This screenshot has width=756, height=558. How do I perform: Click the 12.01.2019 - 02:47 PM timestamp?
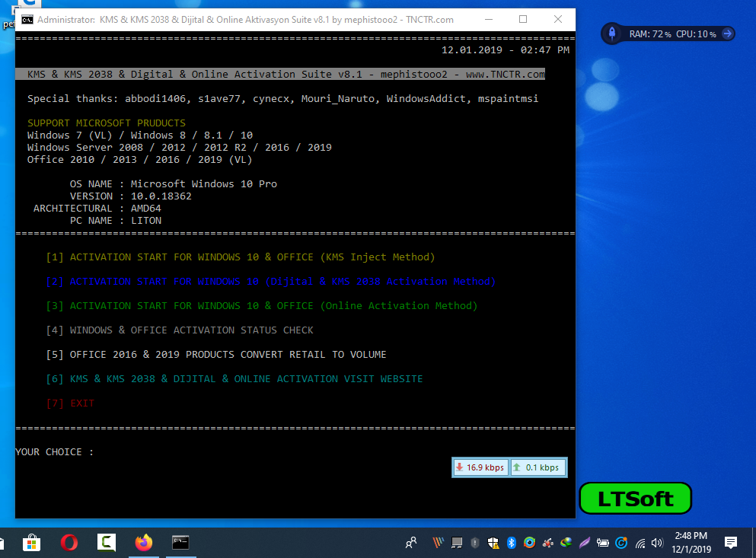pos(506,50)
